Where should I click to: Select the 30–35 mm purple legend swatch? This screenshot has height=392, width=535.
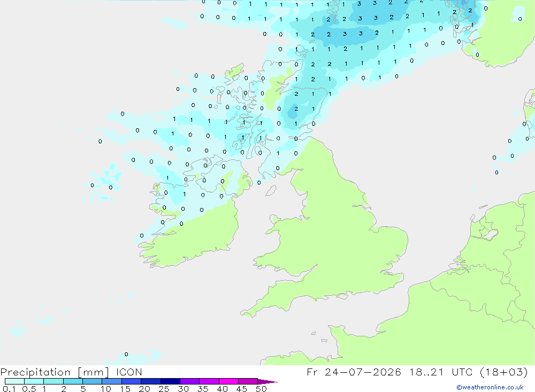click(x=190, y=381)
